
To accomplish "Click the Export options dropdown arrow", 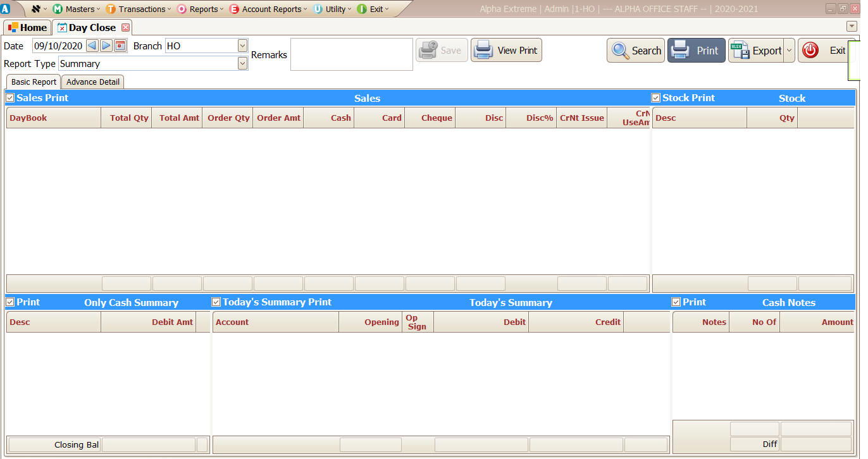I will click(790, 50).
